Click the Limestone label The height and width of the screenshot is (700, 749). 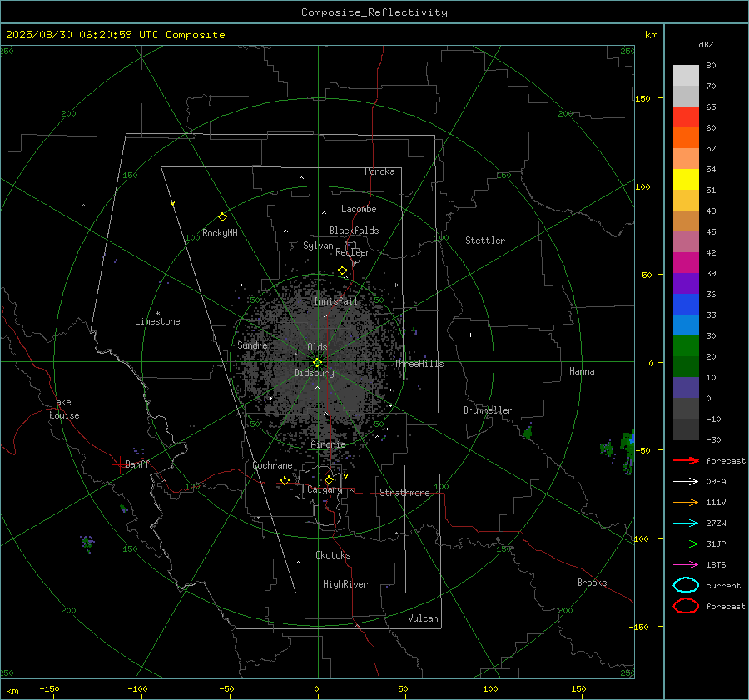157,321
